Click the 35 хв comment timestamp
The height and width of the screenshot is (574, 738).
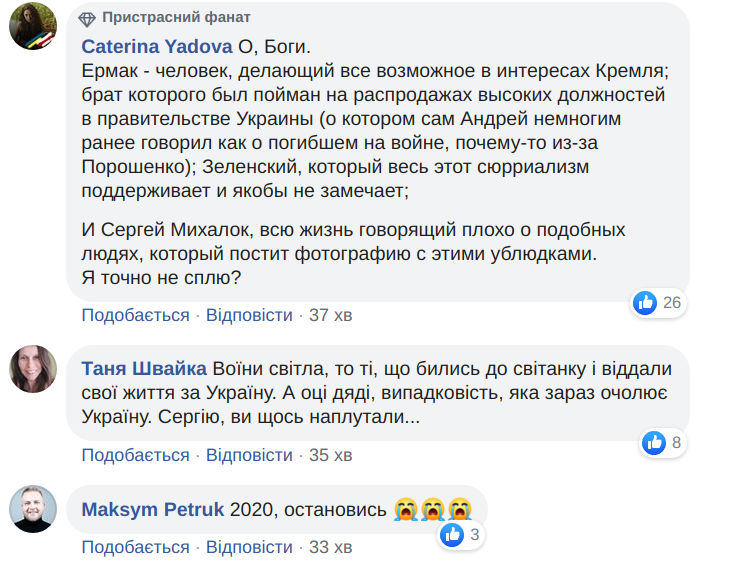331,455
